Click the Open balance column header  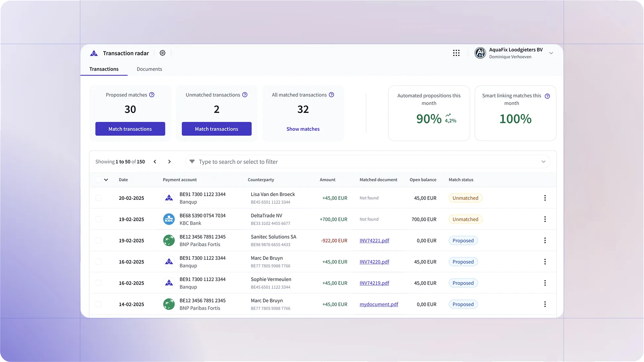[423, 180]
